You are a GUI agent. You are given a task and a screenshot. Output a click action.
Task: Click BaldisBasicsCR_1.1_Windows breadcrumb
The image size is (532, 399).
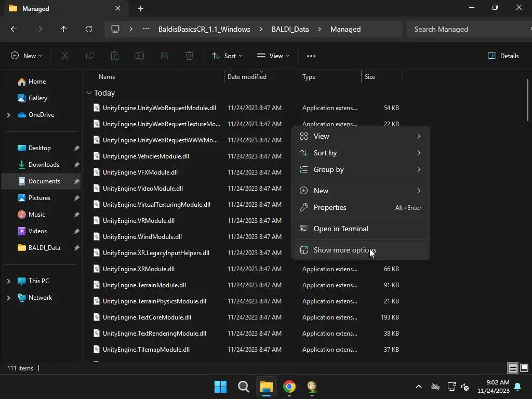click(204, 29)
